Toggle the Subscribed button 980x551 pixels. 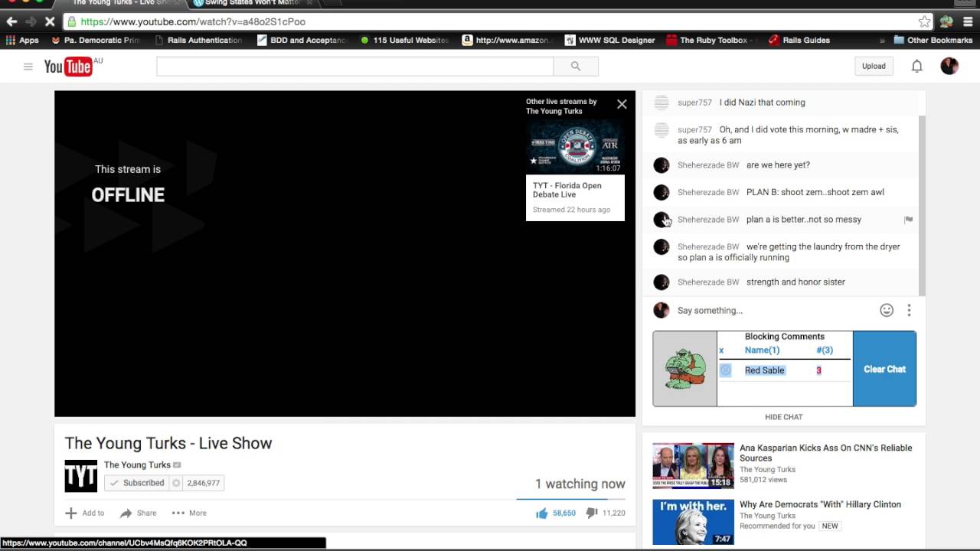(137, 483)
